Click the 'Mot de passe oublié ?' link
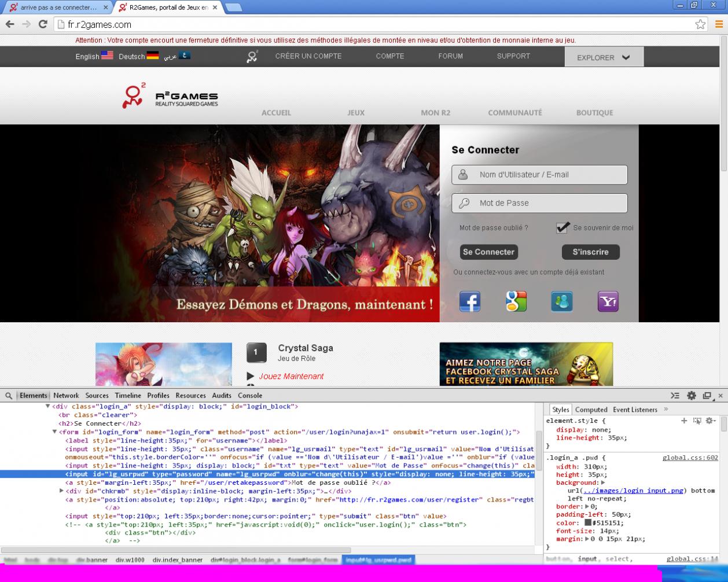Image resolution: width=728 pixels, height=582 pixels. [x=493, y=228]
